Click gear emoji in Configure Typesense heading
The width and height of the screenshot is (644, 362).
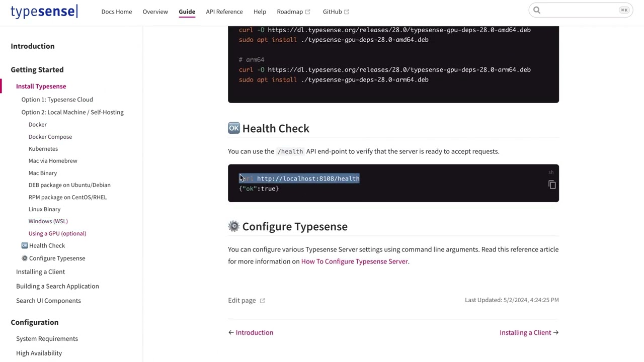234,226
